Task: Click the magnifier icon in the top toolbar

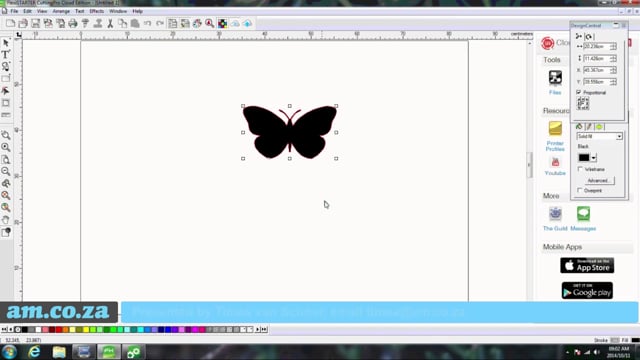Action: (x=209, y=24)
